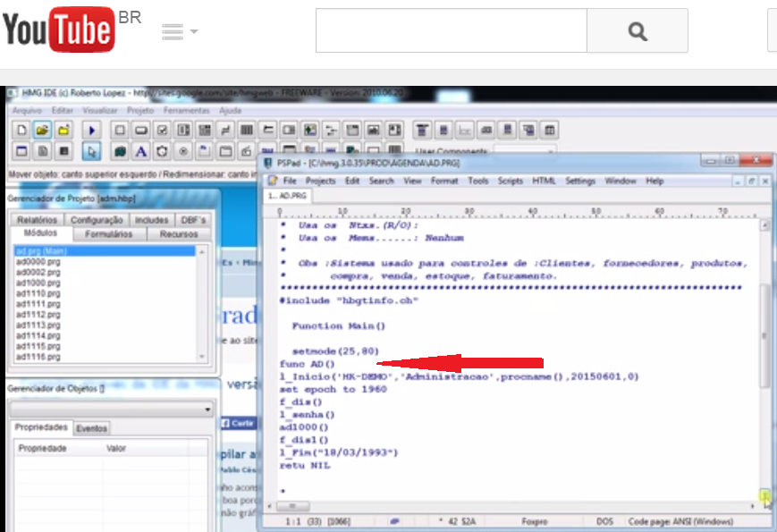Screen dimensions: 777x532
Task: Click the YouTube search field
Action: tap(451, 30)
